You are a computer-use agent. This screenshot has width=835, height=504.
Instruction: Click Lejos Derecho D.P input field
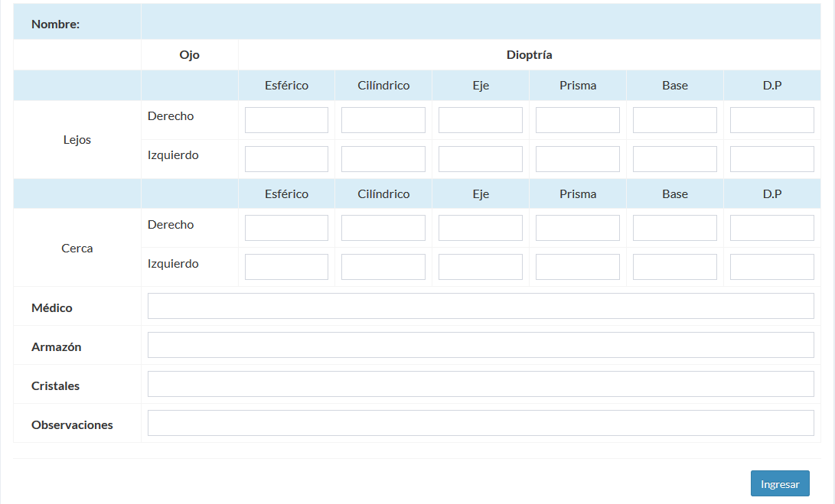[772, 120]
